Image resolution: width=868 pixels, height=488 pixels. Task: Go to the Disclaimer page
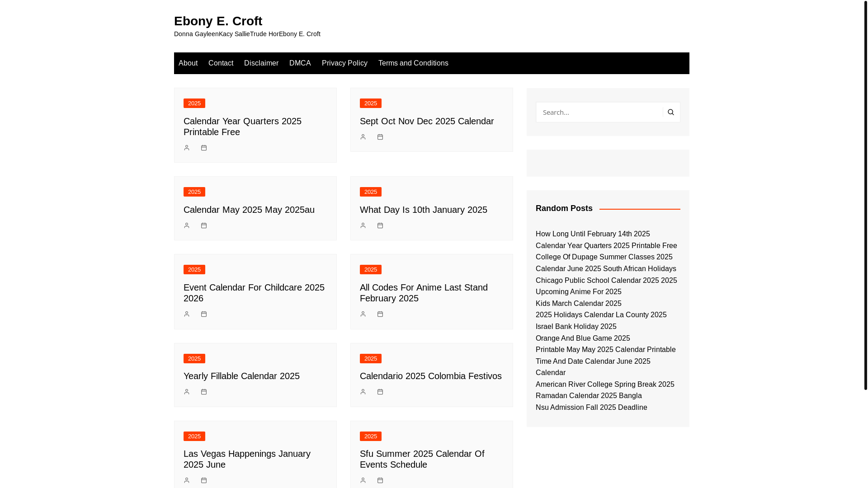coord(261,63)
